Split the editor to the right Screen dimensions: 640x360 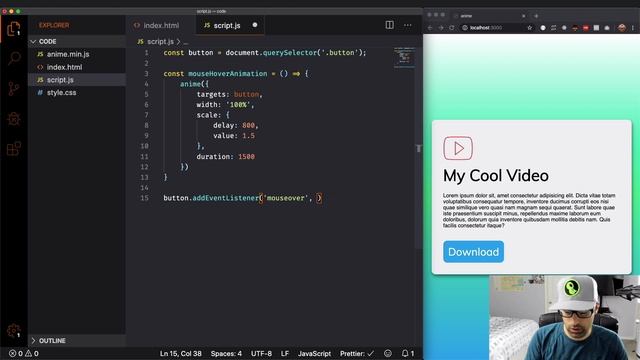pyautogui.click(x=389, y=25)
